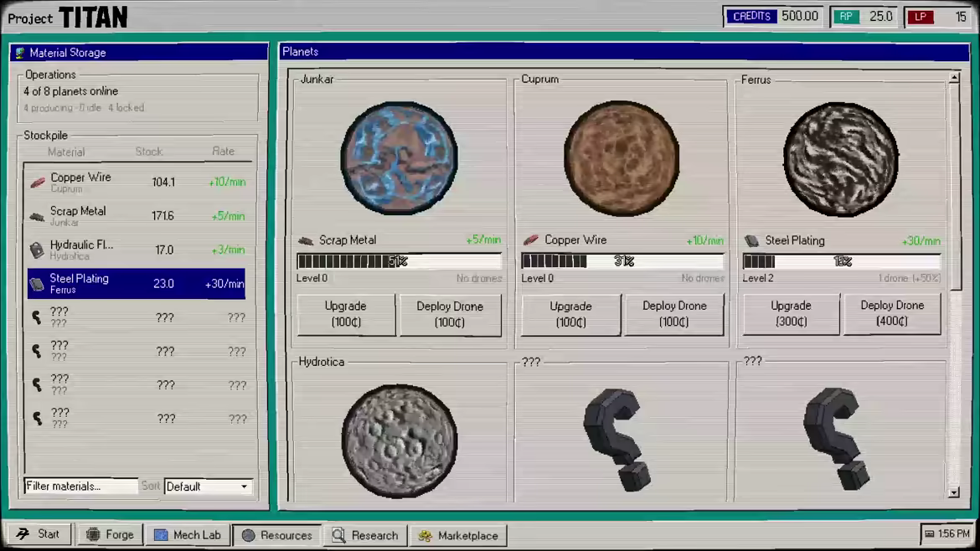This screenshot has height=551, width=980.
Task: Click the Resources taskbar icon
Action: (248, 535)
